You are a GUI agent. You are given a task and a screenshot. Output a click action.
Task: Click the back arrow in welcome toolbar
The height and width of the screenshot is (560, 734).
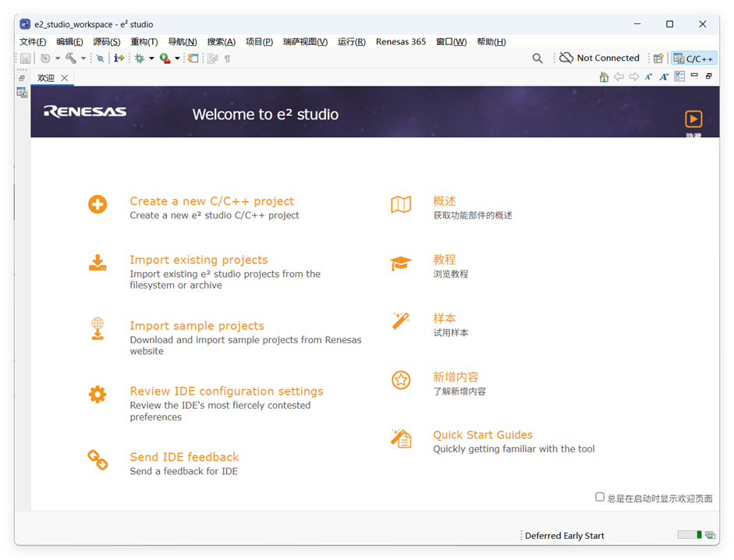(x=619, y=76)
